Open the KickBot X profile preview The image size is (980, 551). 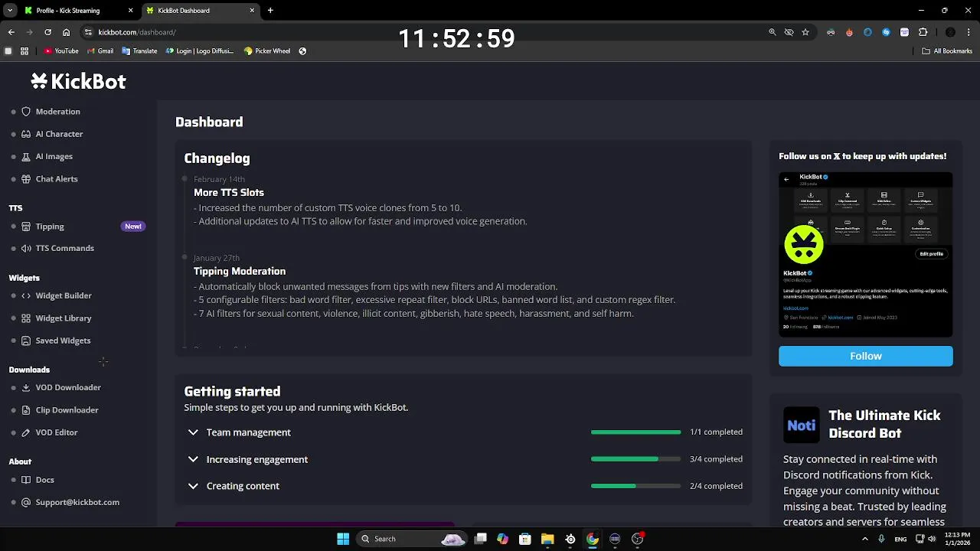866,255
